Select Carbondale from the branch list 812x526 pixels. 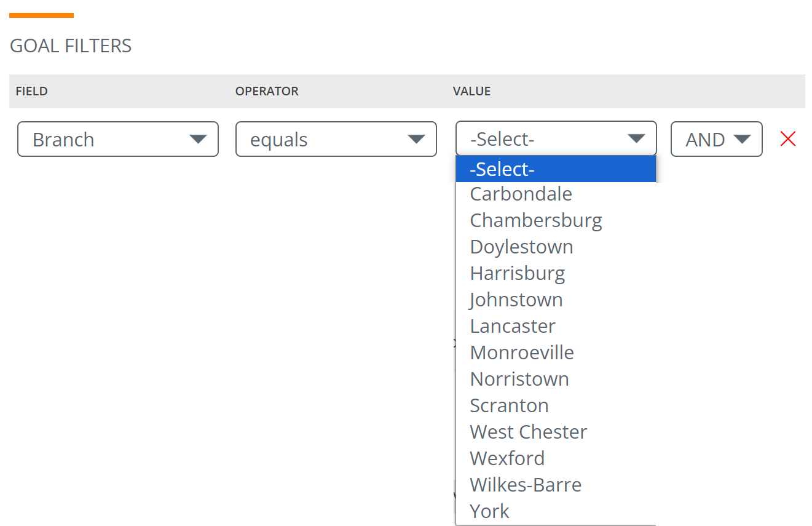(556, 194)
